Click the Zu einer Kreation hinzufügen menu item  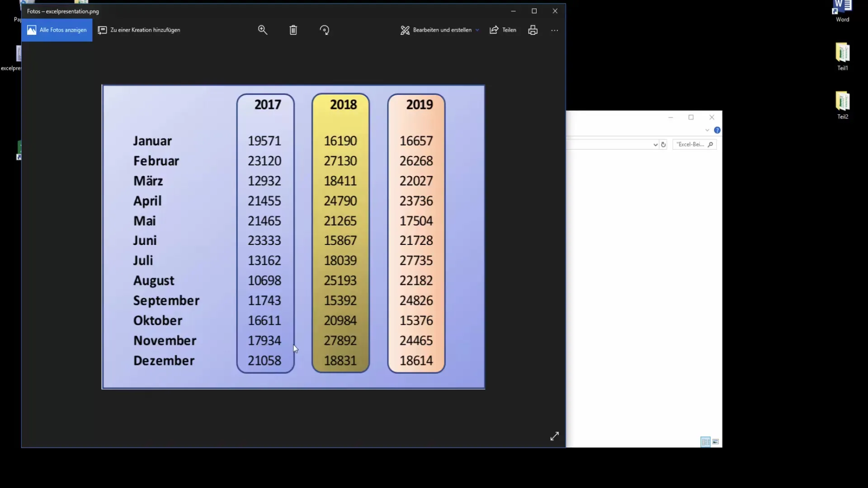coord(139,30)
